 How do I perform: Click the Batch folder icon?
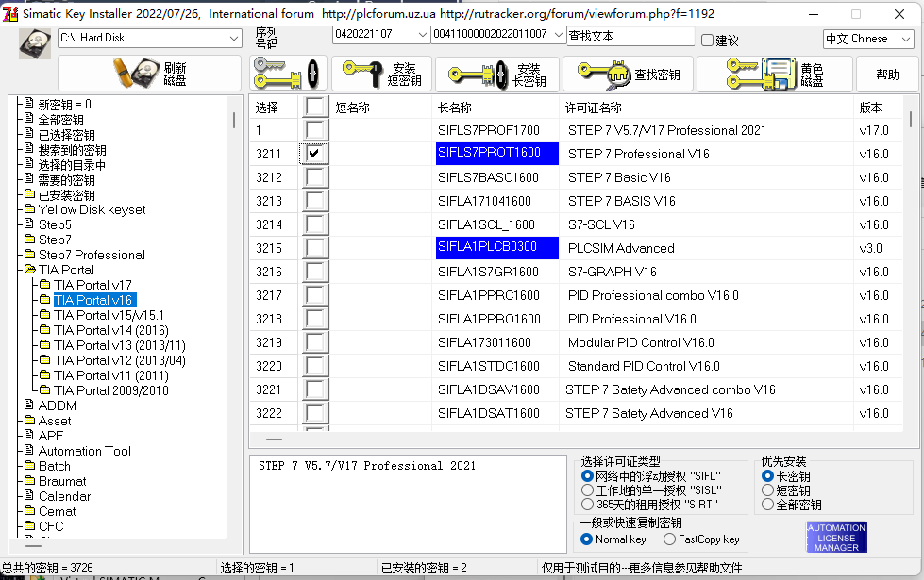[30, 465]
